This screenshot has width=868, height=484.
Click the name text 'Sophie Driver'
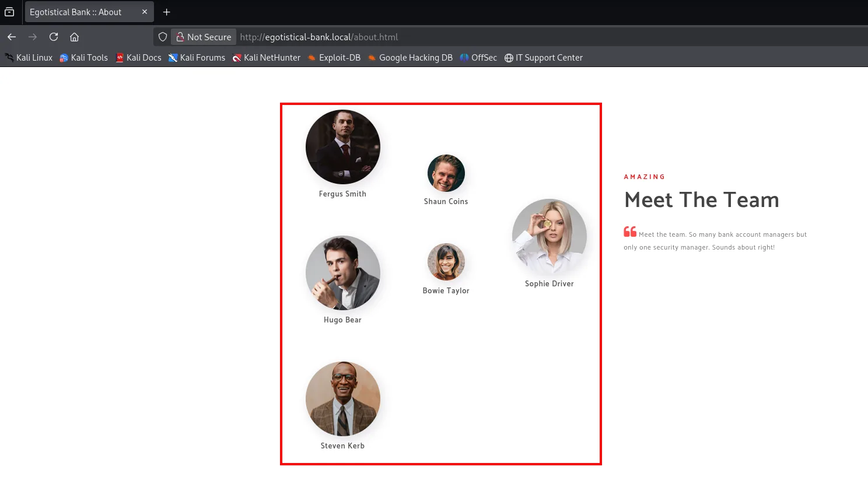coord(549,284)
